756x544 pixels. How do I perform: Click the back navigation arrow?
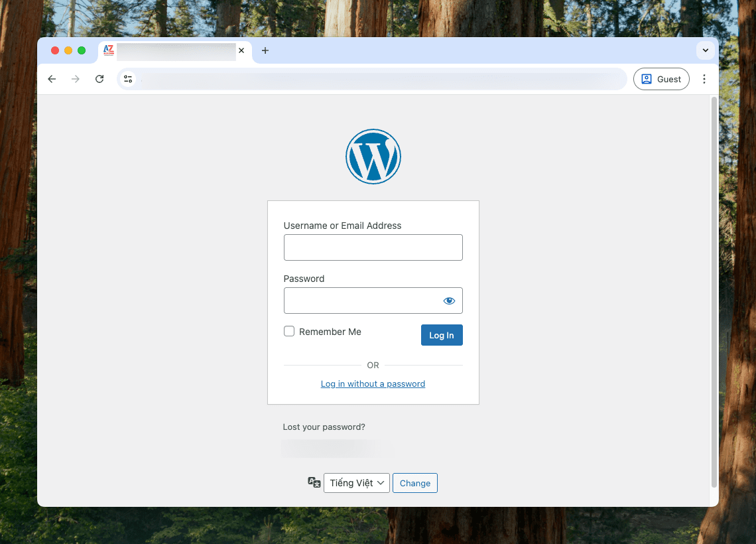pos(52,78)
